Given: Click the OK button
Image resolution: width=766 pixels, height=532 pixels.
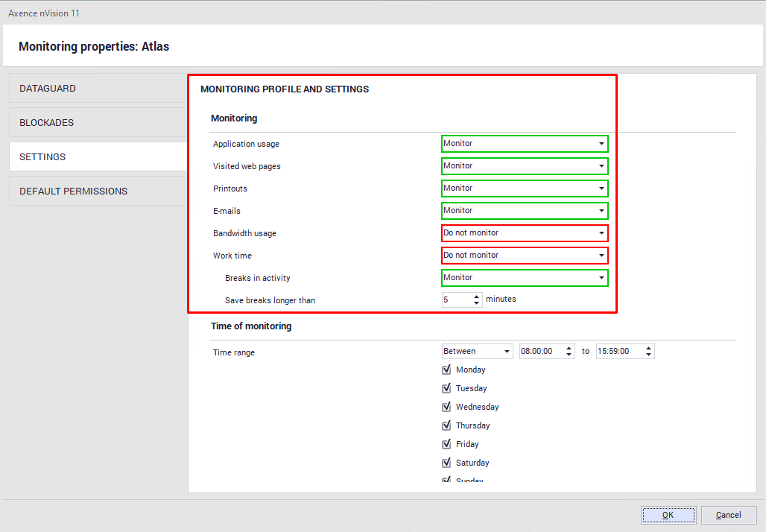Looking at the screenshot, I should point(668,515).
